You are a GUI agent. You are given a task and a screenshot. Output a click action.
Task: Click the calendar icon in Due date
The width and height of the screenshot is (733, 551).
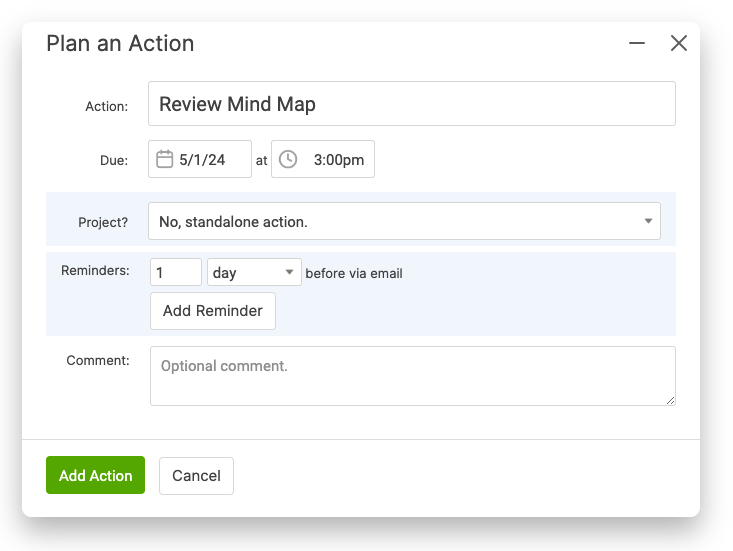click(x=164, y=159)
